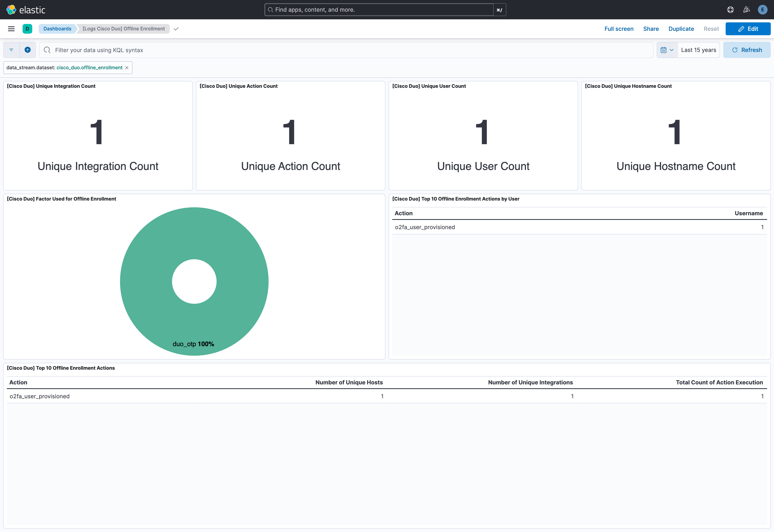This screenshot has width=774, height=532.
Task: Open the time range quick select dropdown
Action: point(672,50)
